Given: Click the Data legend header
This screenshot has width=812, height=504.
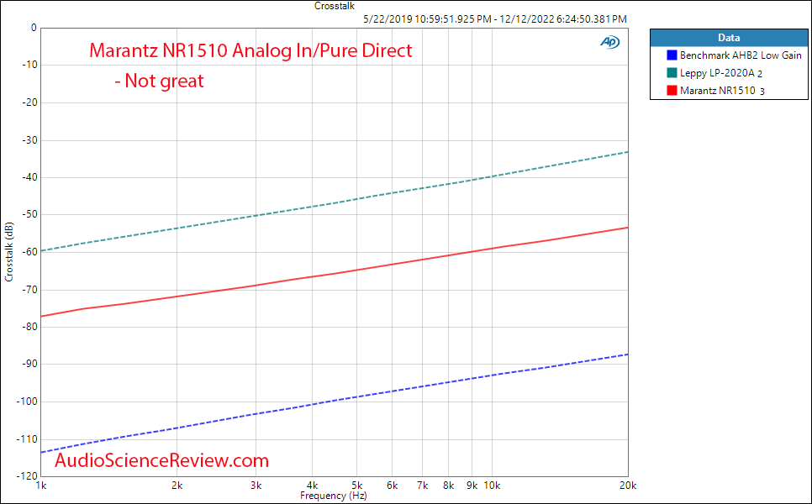Looking at the screenshot, I should click(x=729, y=38).
